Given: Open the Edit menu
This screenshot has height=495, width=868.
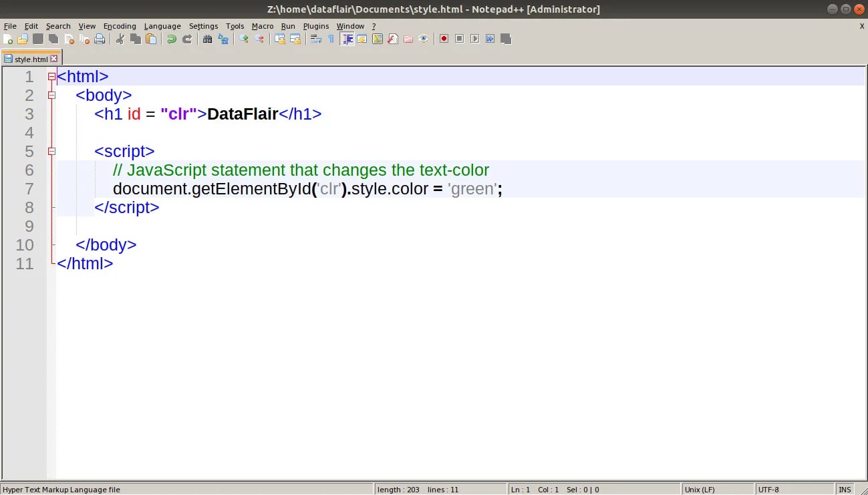Looking at the screenshot, I should [x=31, y=26].
